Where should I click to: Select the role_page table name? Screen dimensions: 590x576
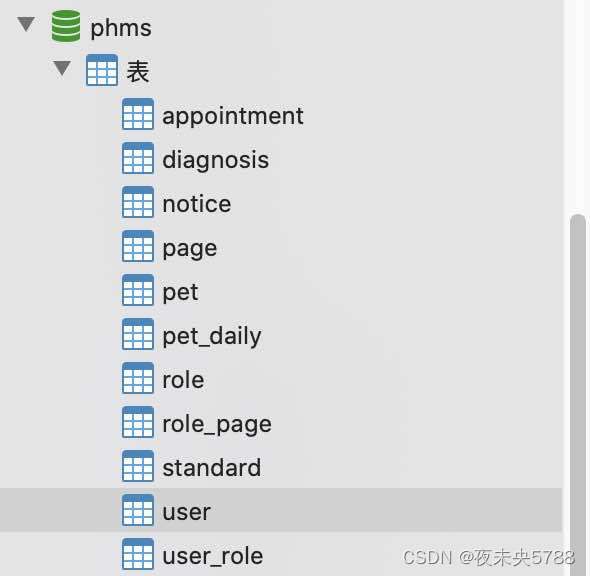click(x=217, y=425)
